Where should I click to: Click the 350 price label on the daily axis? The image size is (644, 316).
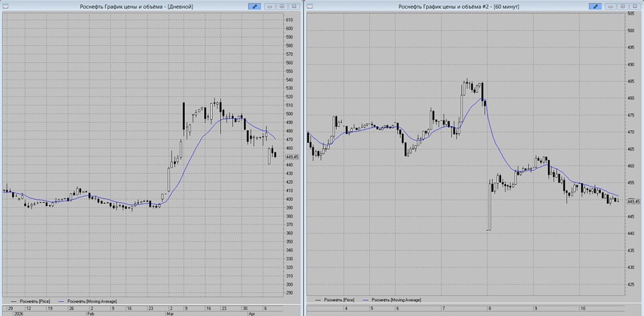pos(289,242)
